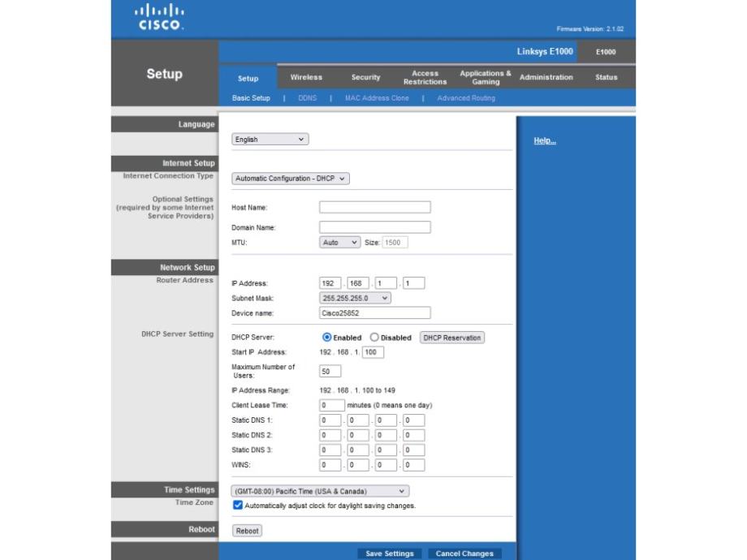Toggle automatic daylight saving clock adjustment
This screenshot has width=747, height=560.
238,506
